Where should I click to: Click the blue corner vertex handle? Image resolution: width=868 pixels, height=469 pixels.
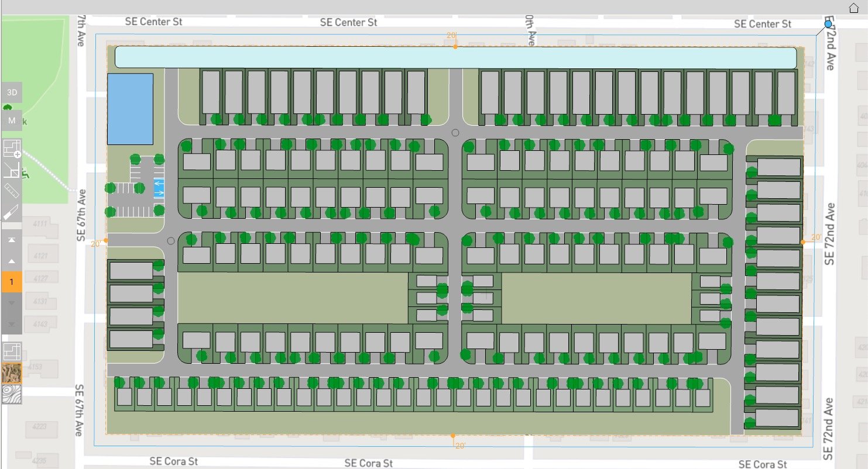(828, 23)
